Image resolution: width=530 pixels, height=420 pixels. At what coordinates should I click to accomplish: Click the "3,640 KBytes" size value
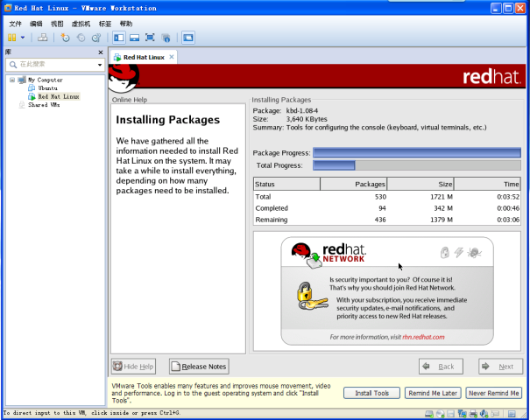point(307,119)
